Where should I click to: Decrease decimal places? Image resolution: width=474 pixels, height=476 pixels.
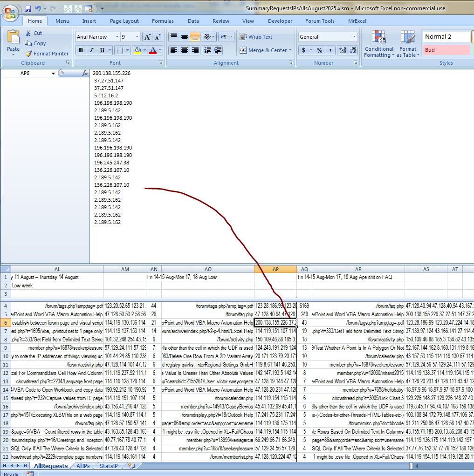[x=353, y=50]
